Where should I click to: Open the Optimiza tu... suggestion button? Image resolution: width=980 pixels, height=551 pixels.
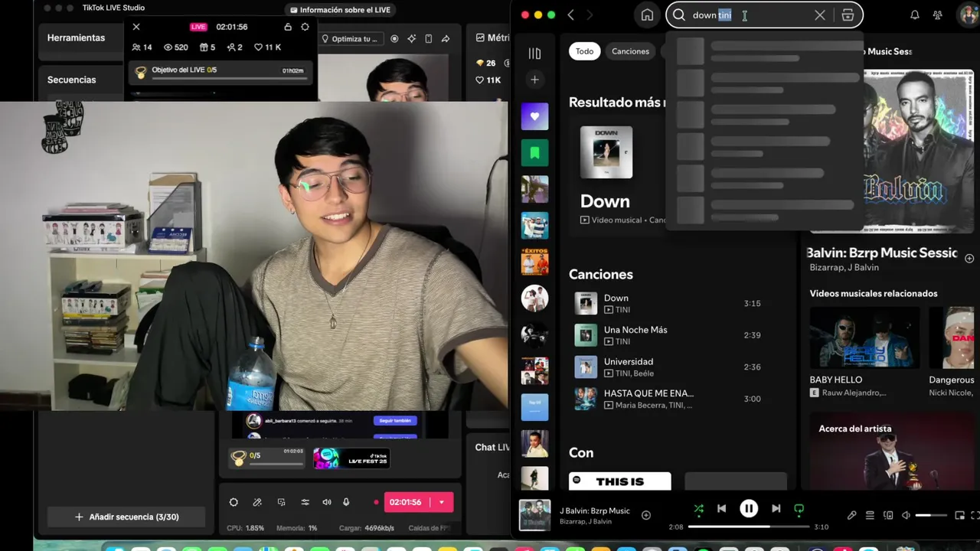click(x=350, y=39)
